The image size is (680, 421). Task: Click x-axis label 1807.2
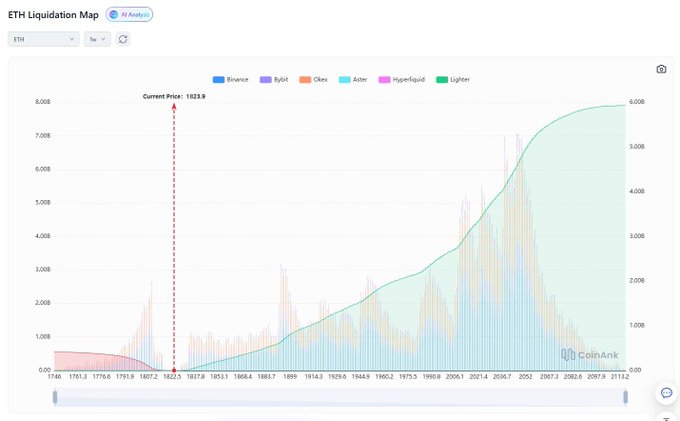pyautogui.click(x=148, y=376)
